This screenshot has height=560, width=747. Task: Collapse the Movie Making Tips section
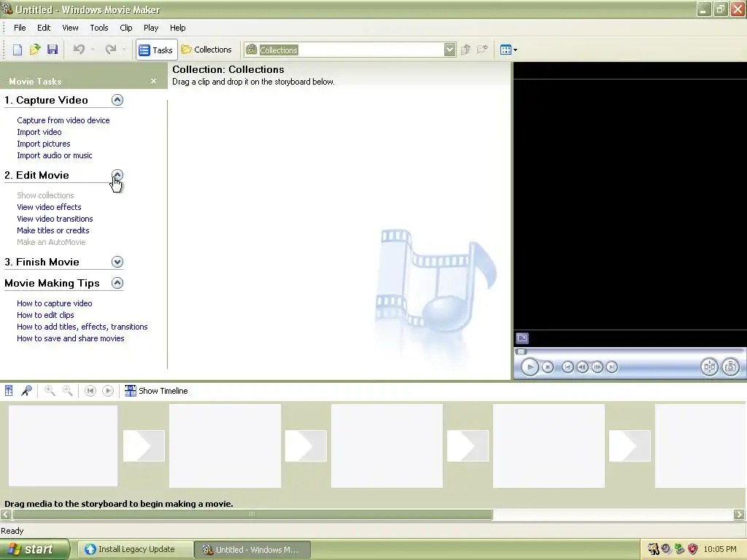tap(117, 283)
